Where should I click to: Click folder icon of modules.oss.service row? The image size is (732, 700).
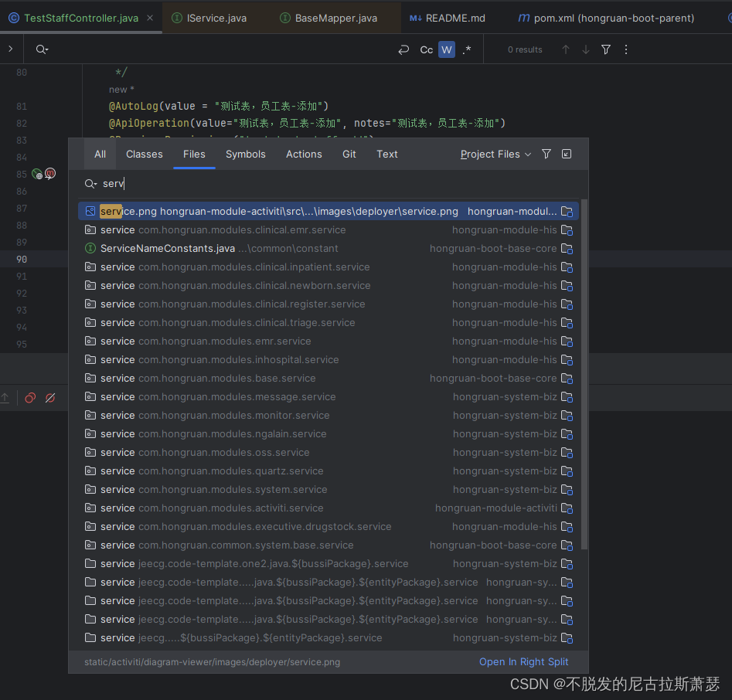pyautogui.click(x=90, y=452)
